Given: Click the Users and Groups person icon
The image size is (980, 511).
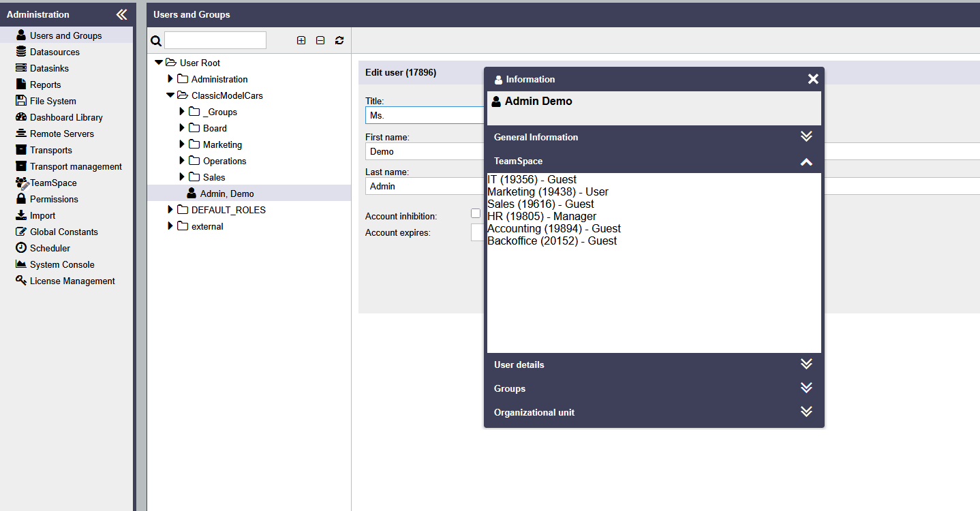Looking at the screenshot, I should 21,35.
